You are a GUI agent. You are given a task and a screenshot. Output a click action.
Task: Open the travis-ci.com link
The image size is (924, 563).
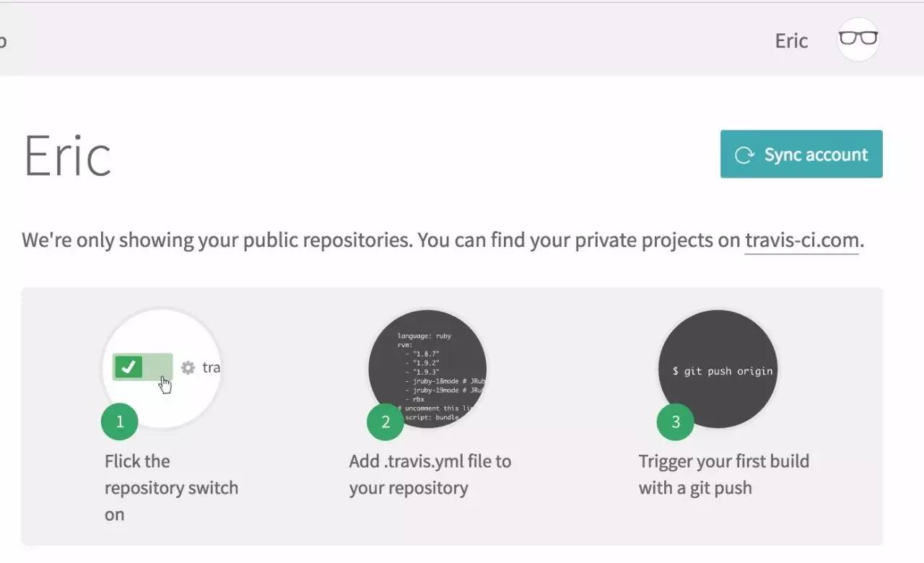(801, 240)
